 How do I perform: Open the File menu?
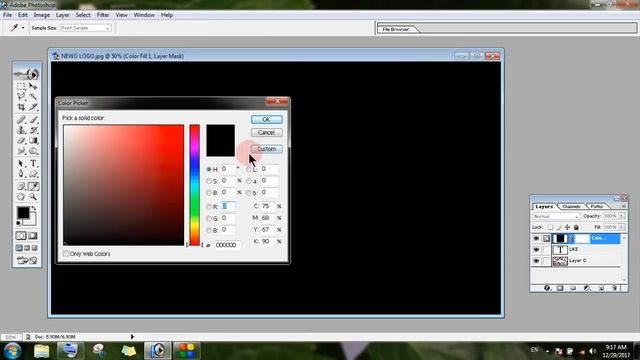pos(7,15)
